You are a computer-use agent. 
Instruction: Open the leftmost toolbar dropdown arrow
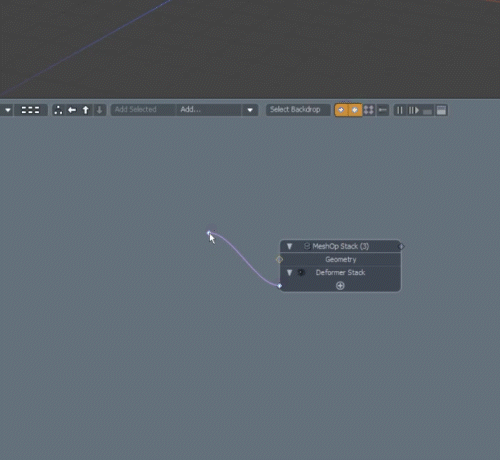point(8,110)
